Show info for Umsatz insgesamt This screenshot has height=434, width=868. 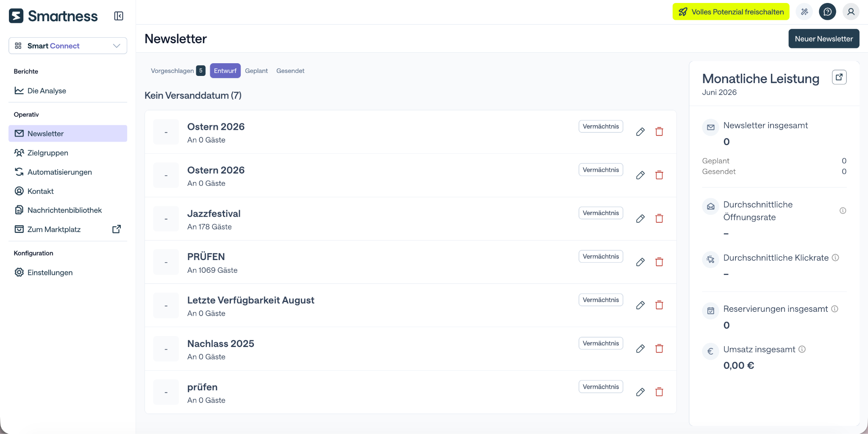click(x=802, y=350)
